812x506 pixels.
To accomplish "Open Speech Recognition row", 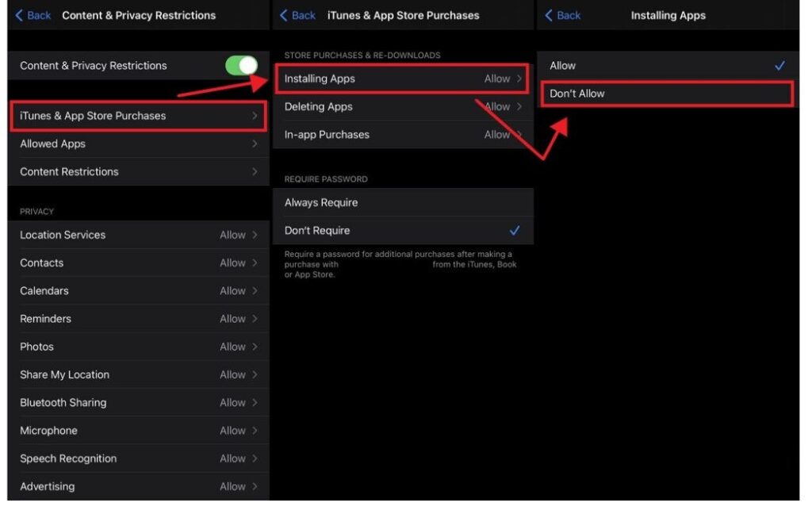I will [x=138, y=459].
